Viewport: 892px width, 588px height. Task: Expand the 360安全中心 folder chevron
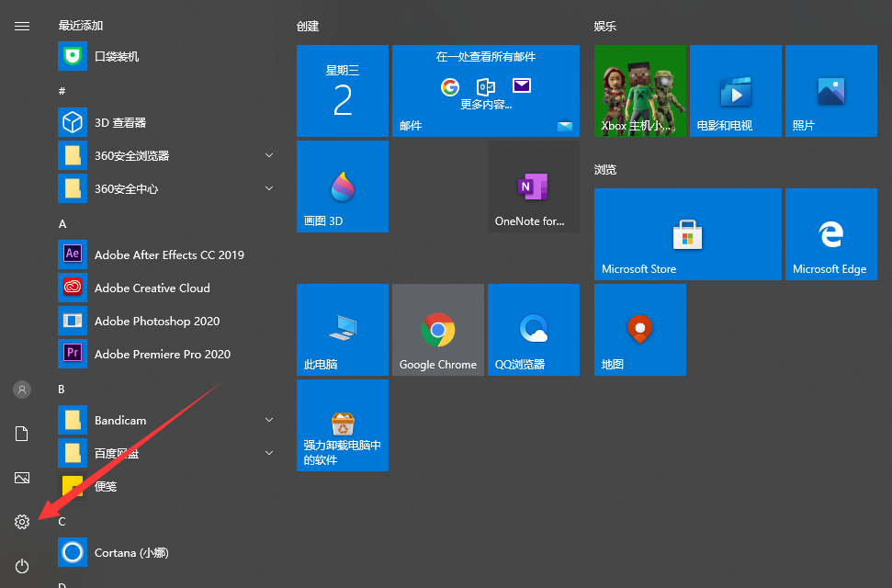click(x=269, y=188)
